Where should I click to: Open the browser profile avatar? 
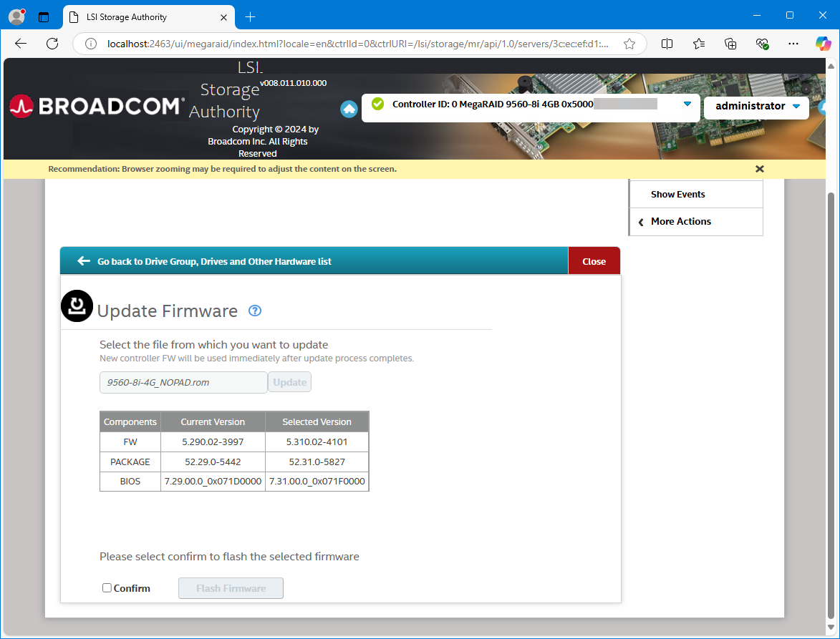pos(16,16)
